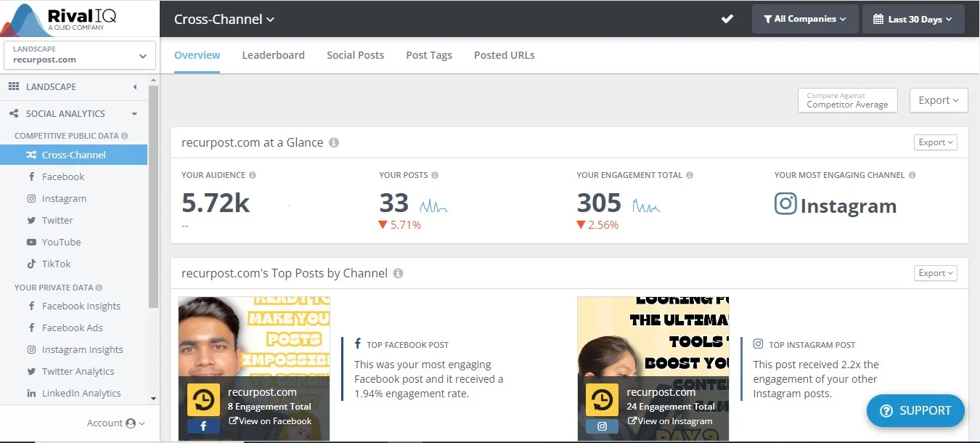Viewport: 980px width, 443px height.
Task: Click the sidebar scroll up arrow
Action: 153,78
